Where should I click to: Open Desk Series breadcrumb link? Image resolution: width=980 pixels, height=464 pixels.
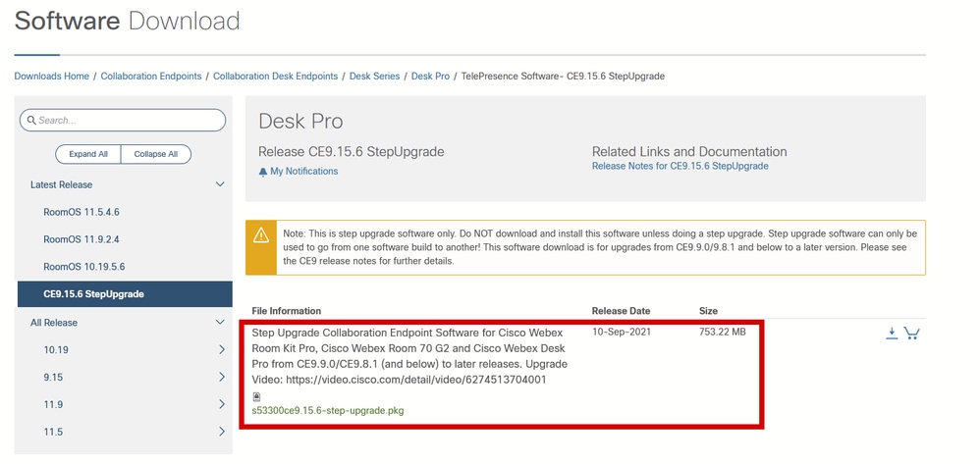pos(374,77)
